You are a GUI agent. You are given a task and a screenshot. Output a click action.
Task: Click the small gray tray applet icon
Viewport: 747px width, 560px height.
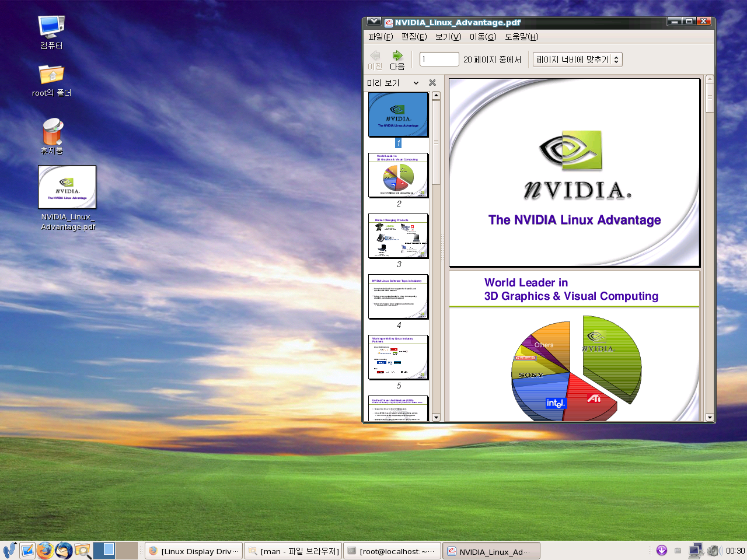click(x=678, y=550)
